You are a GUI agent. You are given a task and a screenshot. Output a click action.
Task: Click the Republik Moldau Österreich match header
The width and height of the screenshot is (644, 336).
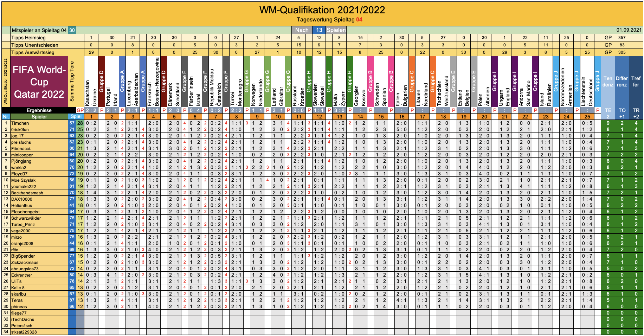(215, 82)
